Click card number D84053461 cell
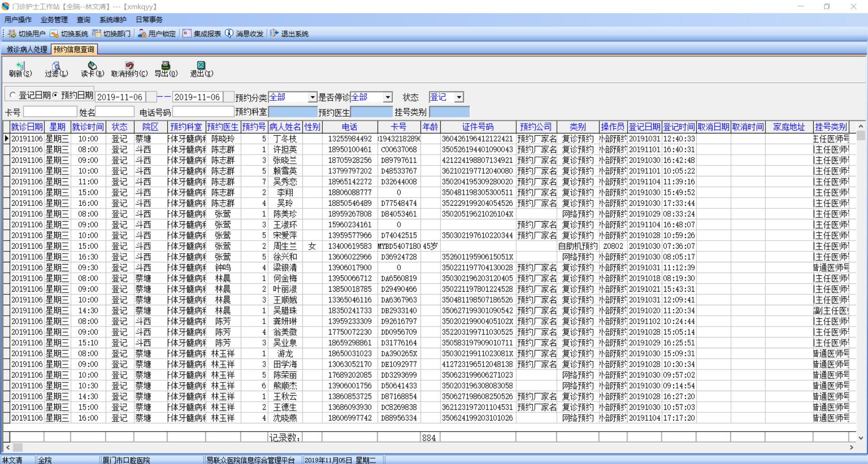The image size is (868, 464). click(x=399, y=214)
